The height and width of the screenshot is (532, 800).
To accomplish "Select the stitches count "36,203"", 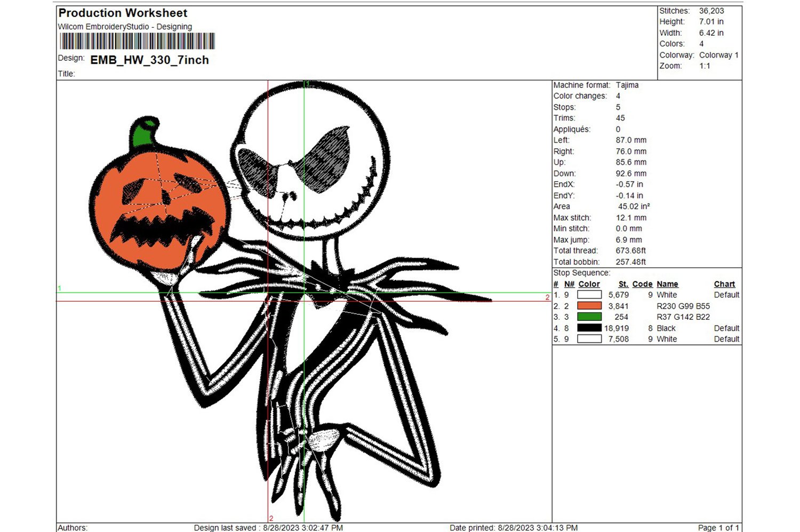I will pos(711,11).
